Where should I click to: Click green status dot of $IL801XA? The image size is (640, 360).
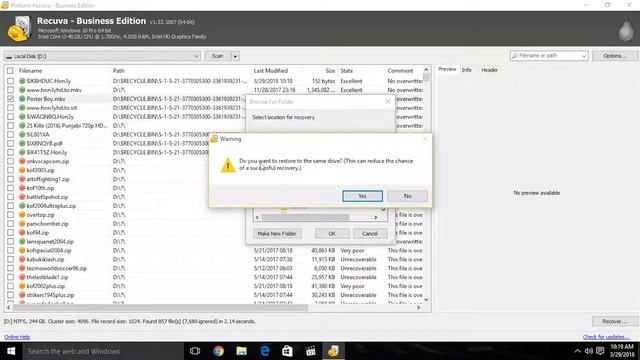22,134
